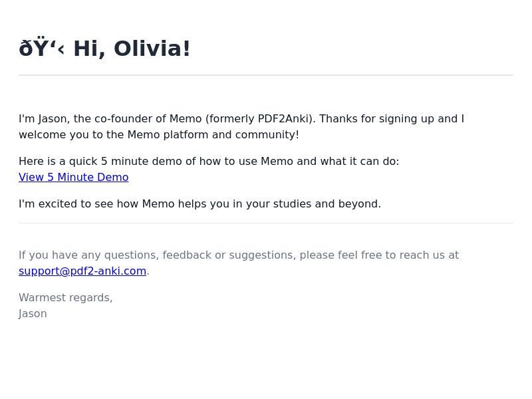Click the paragraph introducing Jason, co-founder of Memo

coord(241,126)
